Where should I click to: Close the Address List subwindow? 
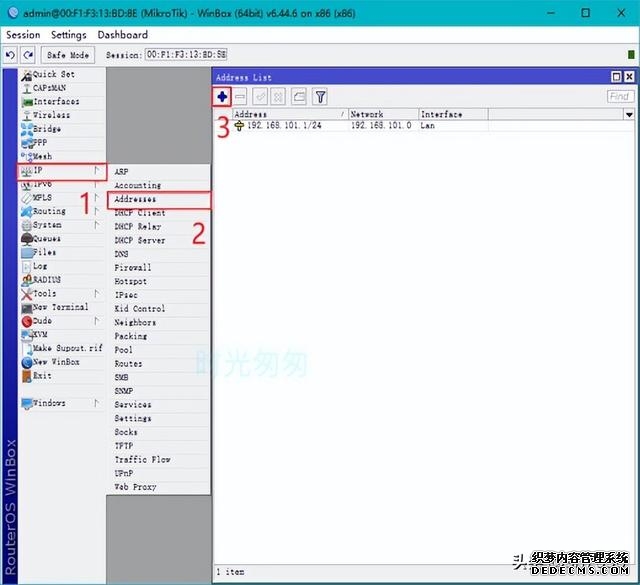coord(629,77)
